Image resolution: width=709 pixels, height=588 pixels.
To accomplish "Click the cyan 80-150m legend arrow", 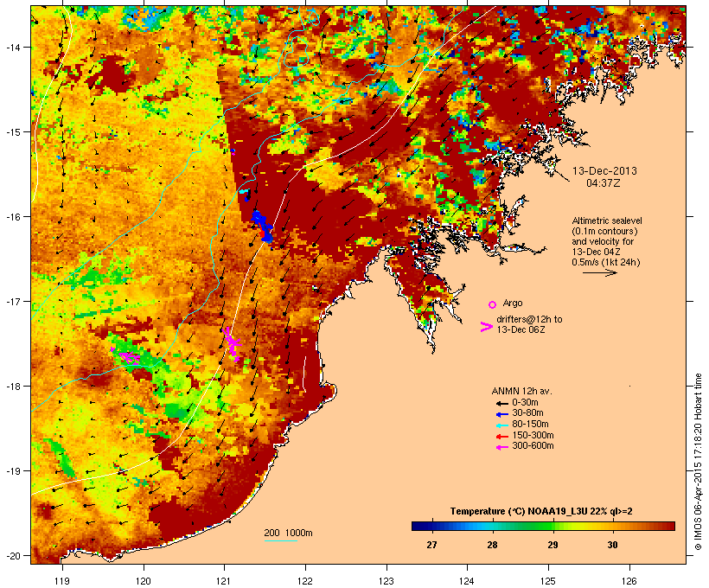I will coord(502,425).
